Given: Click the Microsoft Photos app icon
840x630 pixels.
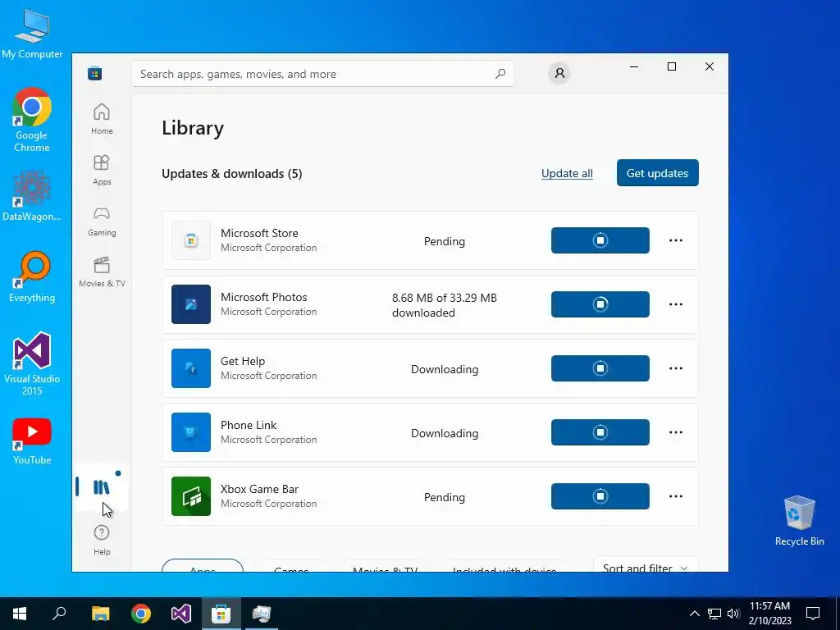Looking at the screenshot, I should coord(190,304).
